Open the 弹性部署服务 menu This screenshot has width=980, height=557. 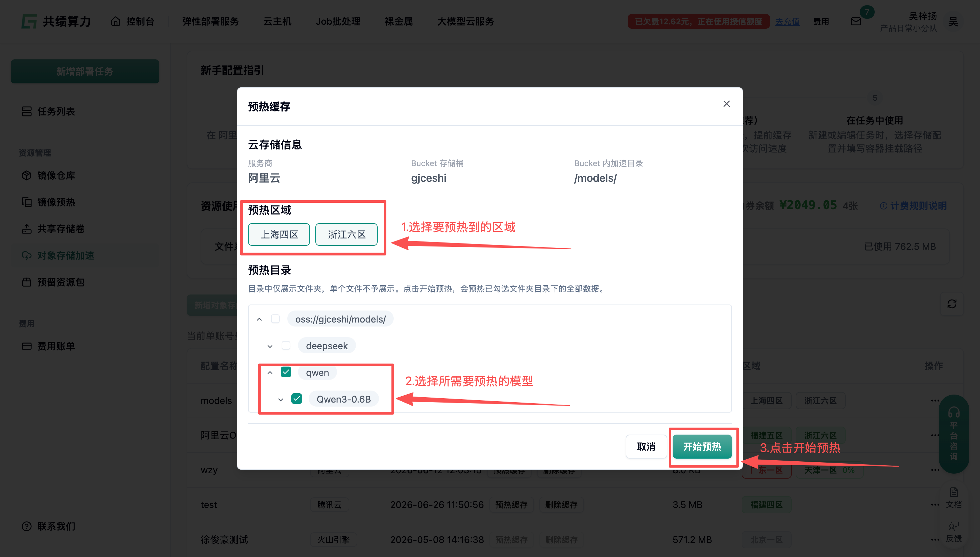tap(210, 21)
